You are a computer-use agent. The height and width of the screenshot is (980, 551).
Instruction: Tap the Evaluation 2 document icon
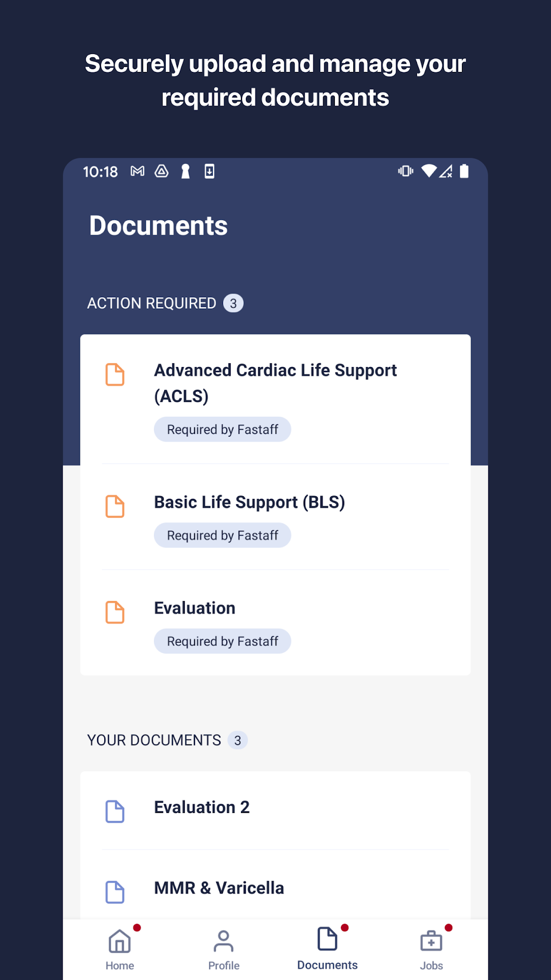point(115,811)
